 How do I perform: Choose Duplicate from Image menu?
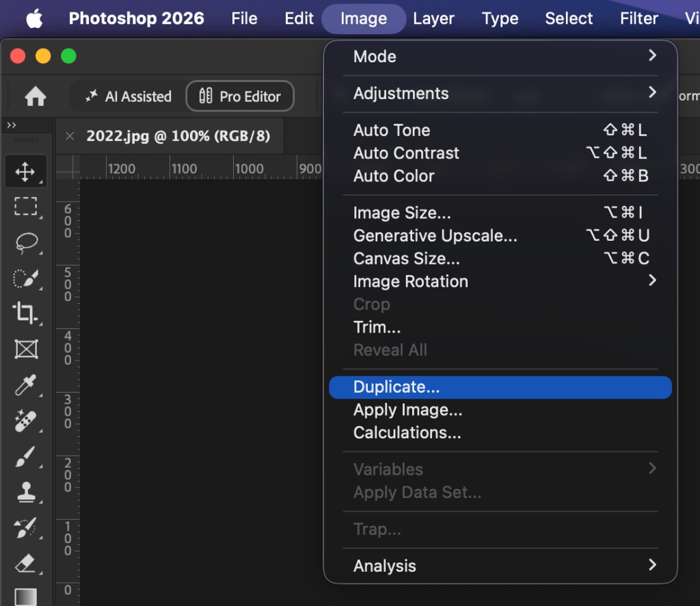[500, 387]
